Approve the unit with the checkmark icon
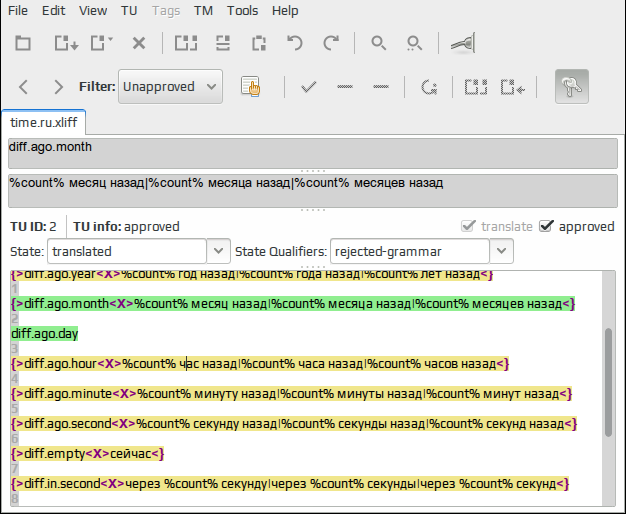Screen dimensions: 626x514 [309, 86]
